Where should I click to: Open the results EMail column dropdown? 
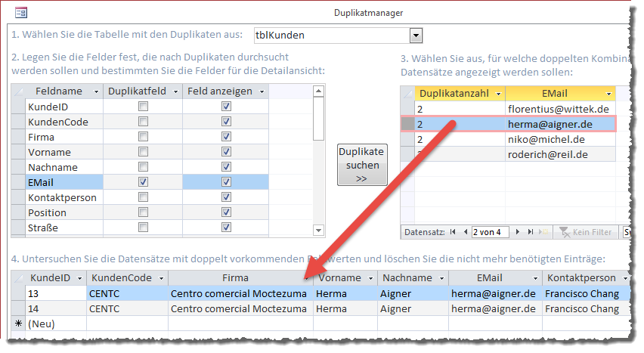click(x=535, y=279)
